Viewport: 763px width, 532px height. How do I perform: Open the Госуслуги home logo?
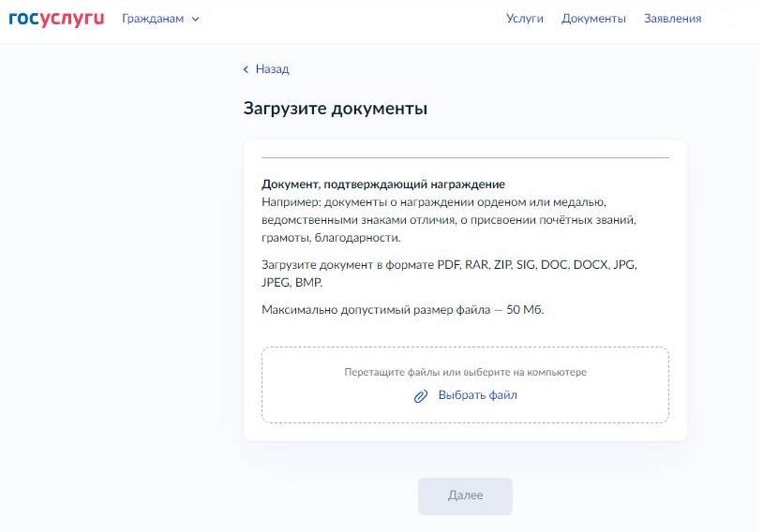point(56,19)
